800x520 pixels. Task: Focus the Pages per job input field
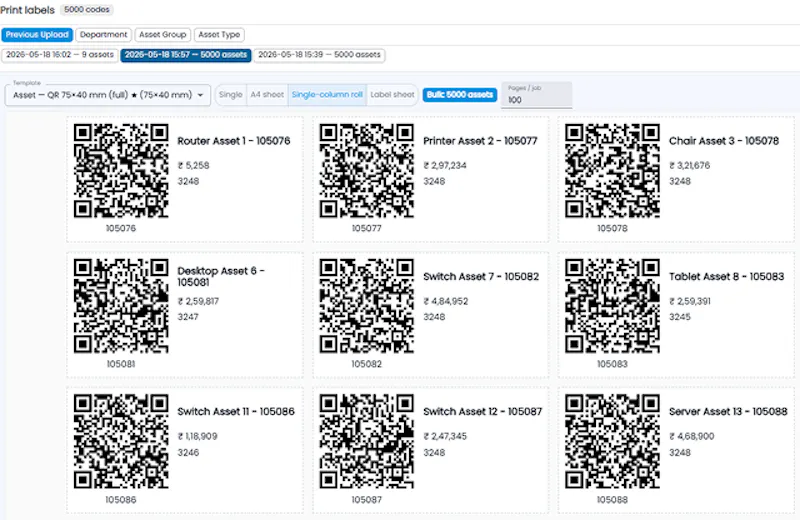[537, 95]
